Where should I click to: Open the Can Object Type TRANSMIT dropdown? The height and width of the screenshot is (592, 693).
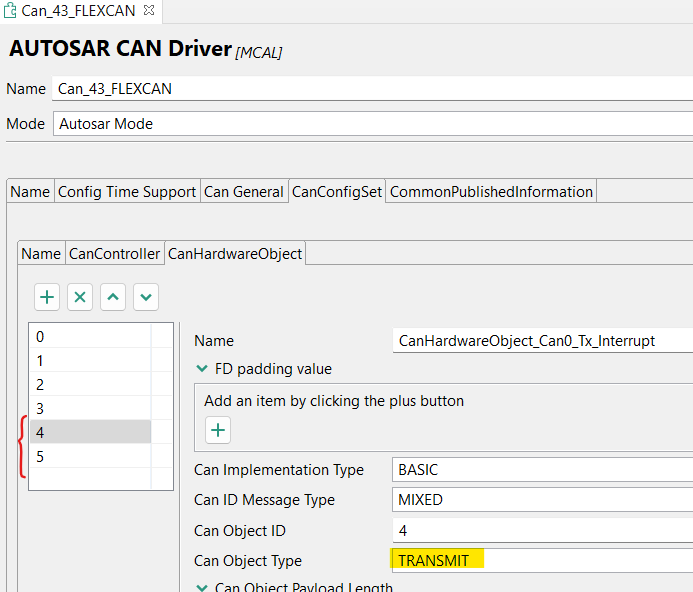tap(542, 561)
